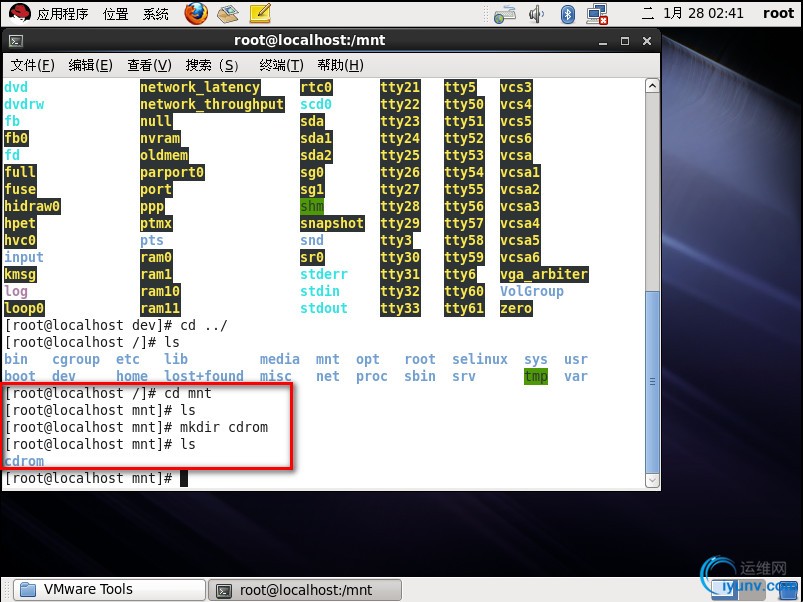This screenshot has width=803, height=602.
Task: Click the 'VolGroup' directory name
Action: click(532, 291)
